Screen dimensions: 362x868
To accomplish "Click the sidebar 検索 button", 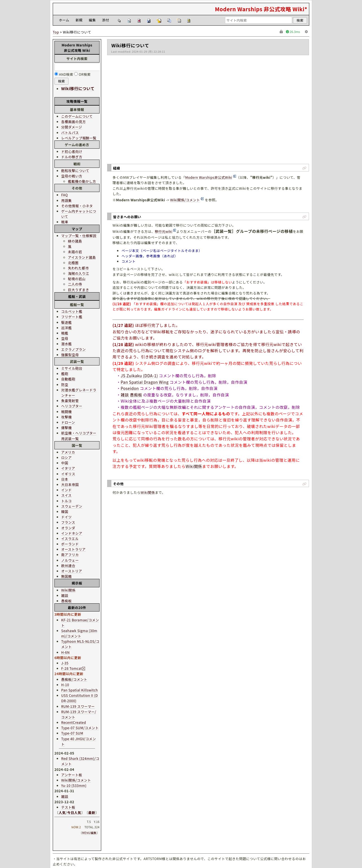I will 61,81.
